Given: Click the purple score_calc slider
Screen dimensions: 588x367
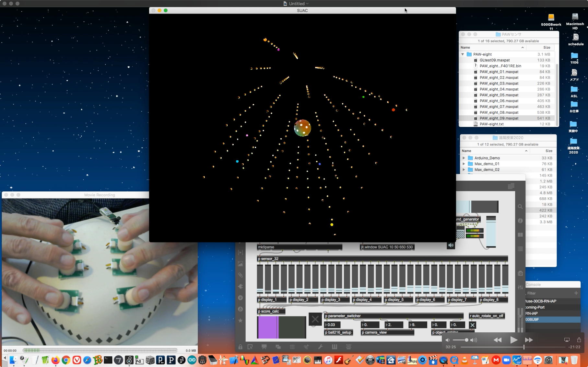Looking at the screenshot, I should pos(281,327).
